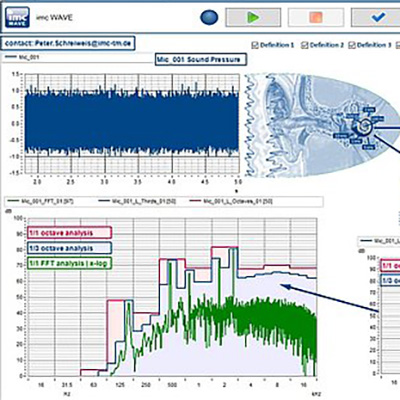Click the blue round status indicator

(x=209, y=17)
